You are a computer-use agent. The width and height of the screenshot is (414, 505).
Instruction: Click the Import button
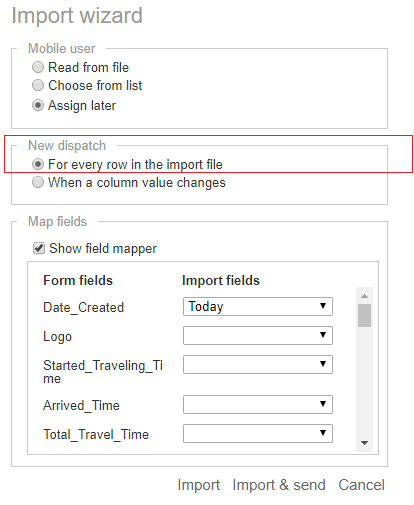coord(199,485)
